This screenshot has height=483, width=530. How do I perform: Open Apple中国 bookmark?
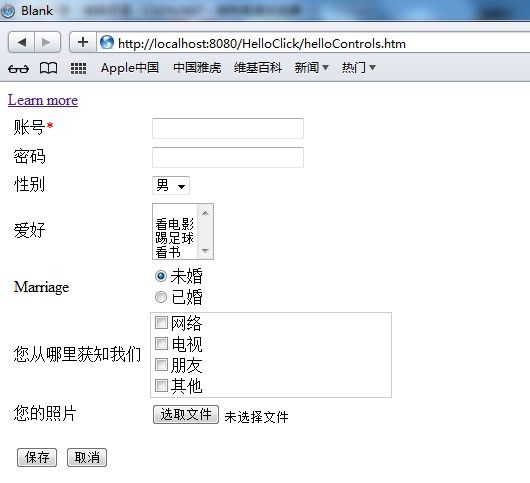click(130, 68)
